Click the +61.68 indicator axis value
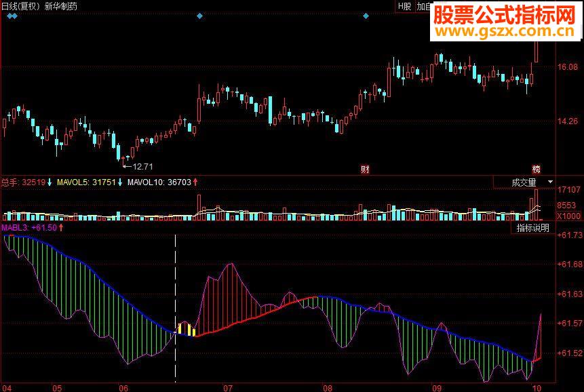Viewport: 584px width, 392px height. (x=570, y=264)
